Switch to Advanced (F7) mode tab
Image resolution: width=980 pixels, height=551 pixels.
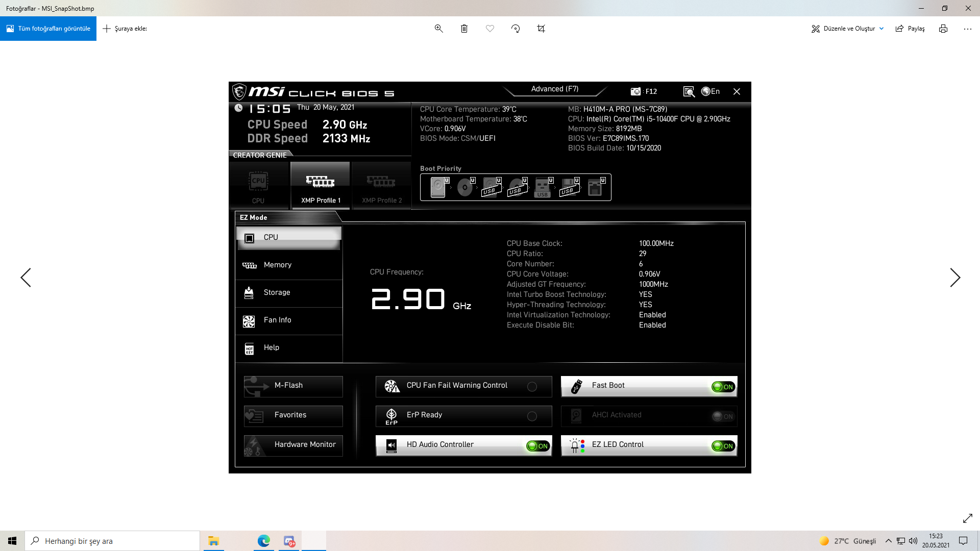pos(555,89)
